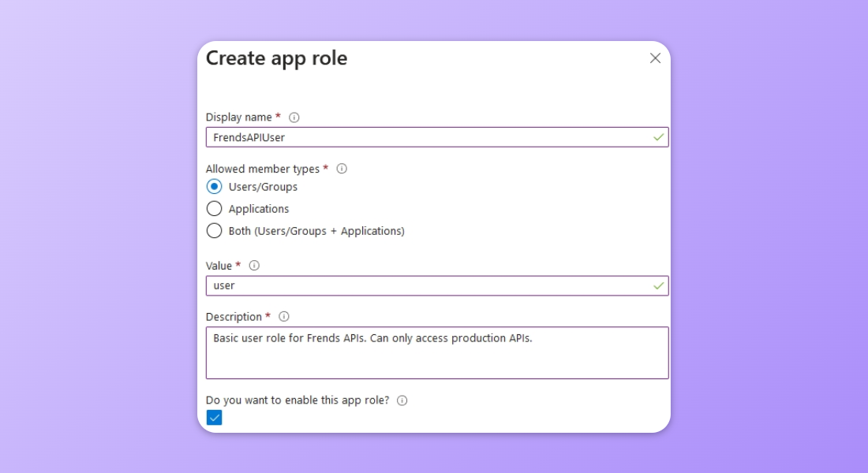
Task: Open Allowed member types info icon
Action: [x=342, y=169]
